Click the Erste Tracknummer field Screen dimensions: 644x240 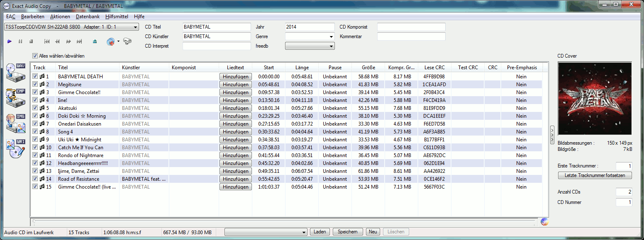624,166
